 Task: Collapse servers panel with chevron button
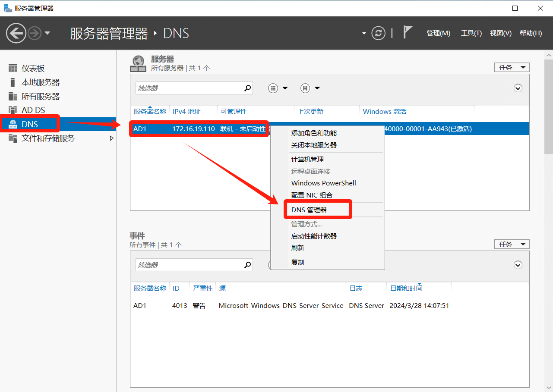coord(518,88)
